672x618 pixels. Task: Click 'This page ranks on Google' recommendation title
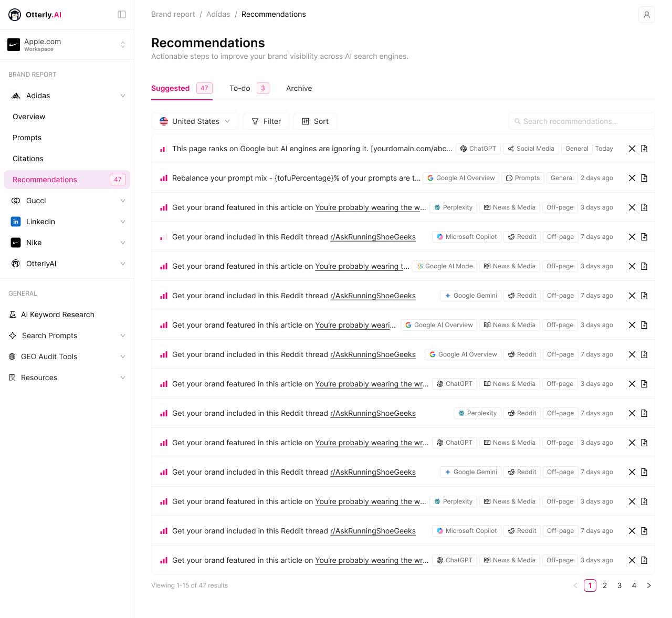tap(312, 149)
